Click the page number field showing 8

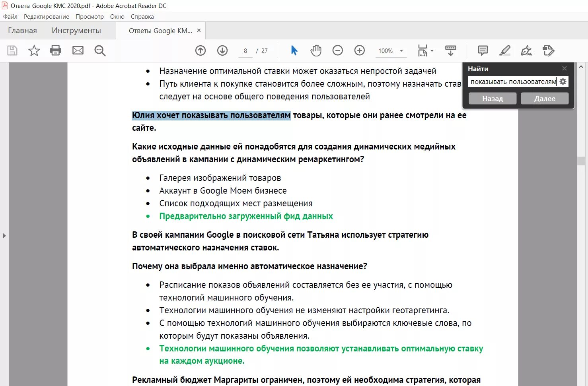pos(245,51)
